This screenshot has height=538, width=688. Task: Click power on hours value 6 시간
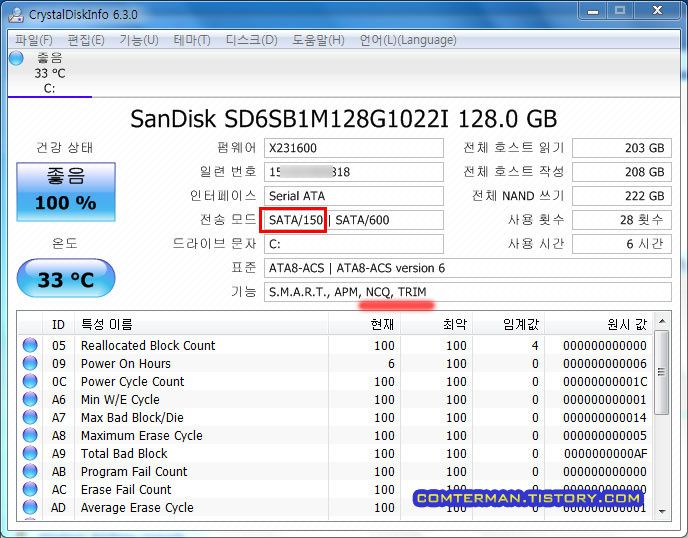(x=622, y=244)
